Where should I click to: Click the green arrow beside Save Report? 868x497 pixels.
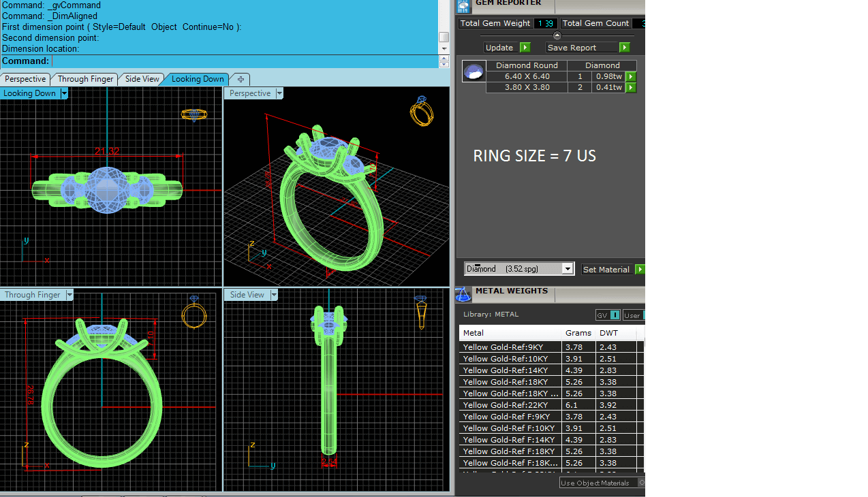[x=624, y=48]
